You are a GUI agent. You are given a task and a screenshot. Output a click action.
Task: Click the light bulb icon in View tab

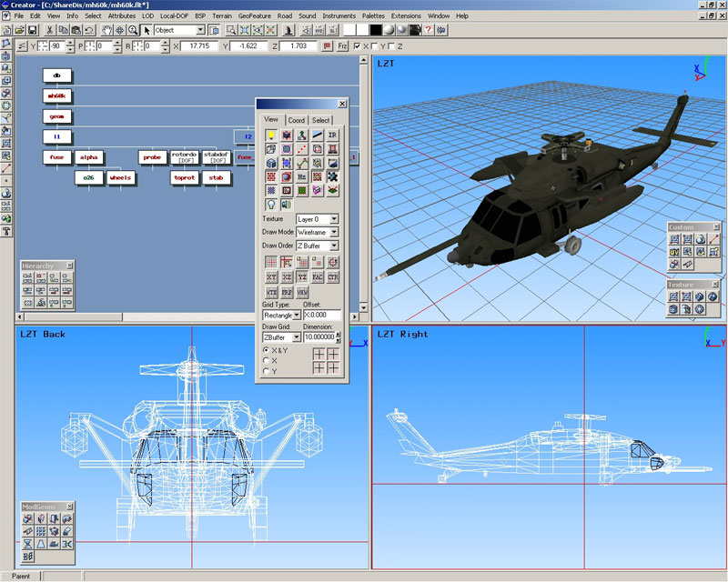(271, 135)
